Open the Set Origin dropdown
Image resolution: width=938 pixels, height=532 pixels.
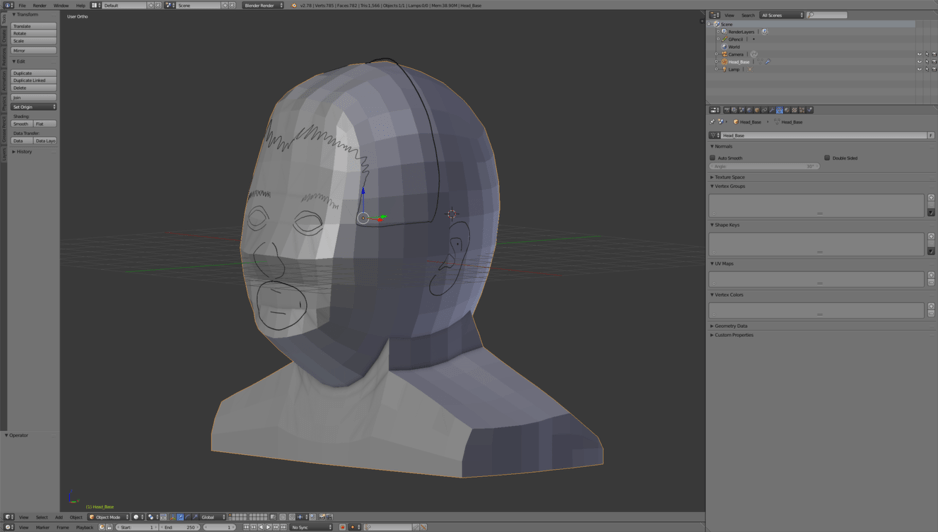tap(33, 107)
